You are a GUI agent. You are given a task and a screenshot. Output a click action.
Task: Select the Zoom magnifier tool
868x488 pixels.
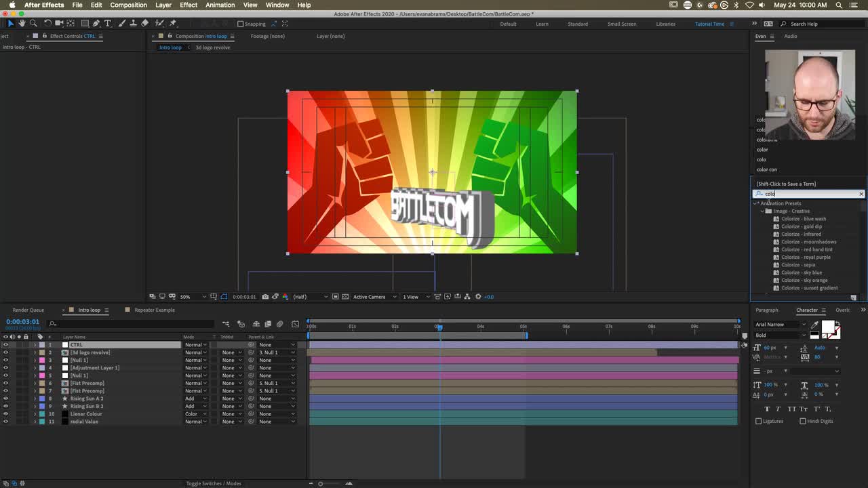pos(33,24)
